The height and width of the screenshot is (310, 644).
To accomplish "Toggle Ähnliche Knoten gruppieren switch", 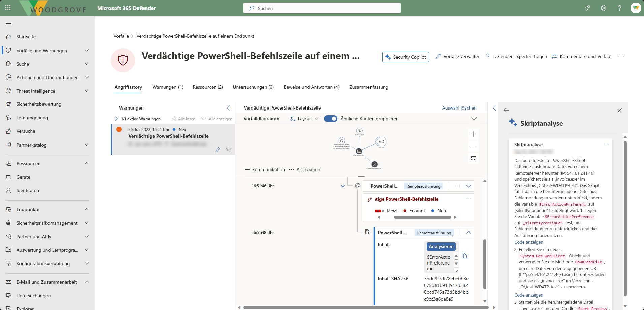I will coord(331,119).
